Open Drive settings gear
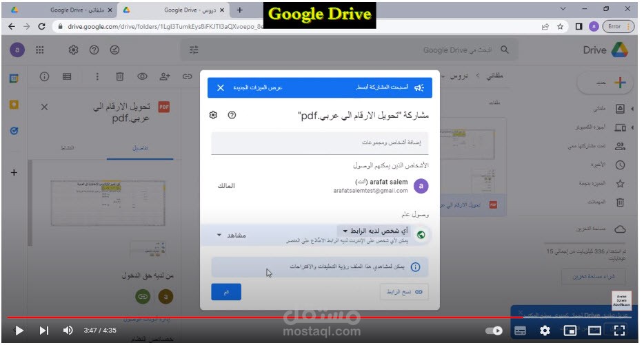The height and width of the screenshot is (345, 644). [x=74, y=50]
